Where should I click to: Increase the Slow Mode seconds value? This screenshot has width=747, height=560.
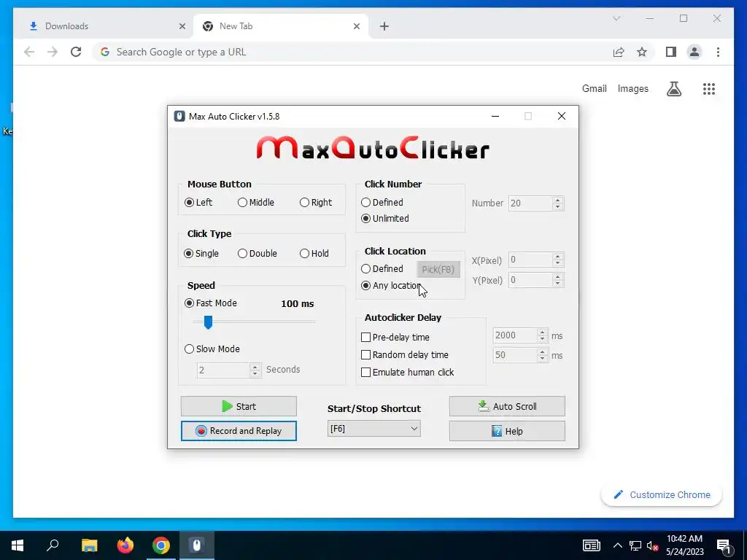coord(255,367)
